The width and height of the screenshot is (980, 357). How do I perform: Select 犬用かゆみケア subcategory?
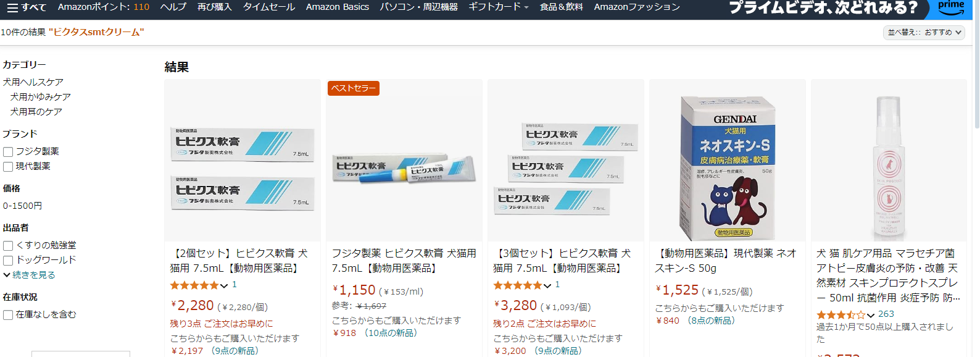pos(40,97)
